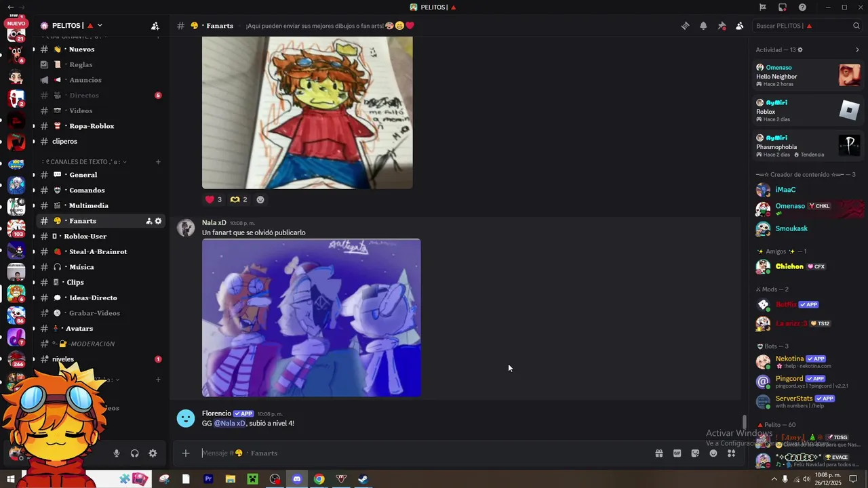868x488 pixels.
Task: Open Fanarts channel settings gear
Action: pos(158,221)
